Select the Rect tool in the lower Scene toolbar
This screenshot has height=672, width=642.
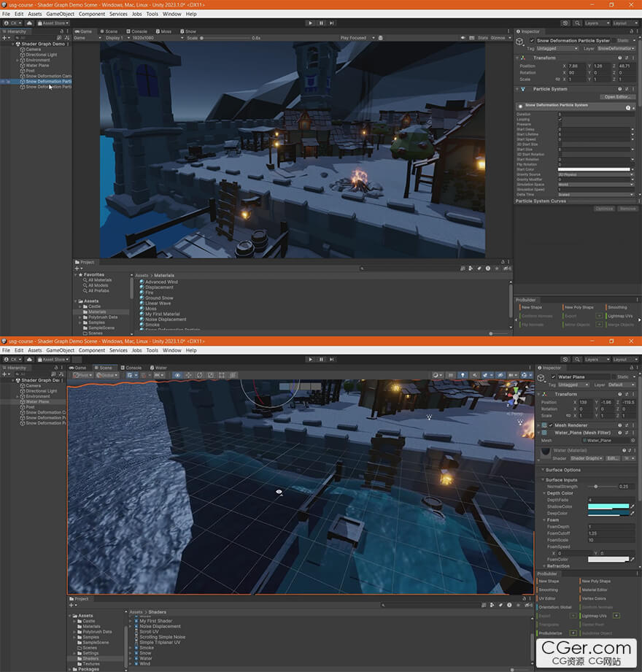222,375
